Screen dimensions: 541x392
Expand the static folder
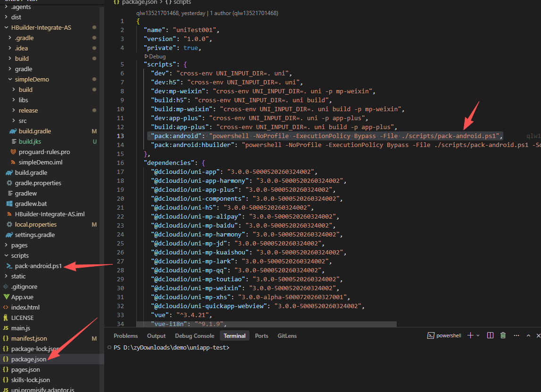pyautogui.click(x=52, y=276)
